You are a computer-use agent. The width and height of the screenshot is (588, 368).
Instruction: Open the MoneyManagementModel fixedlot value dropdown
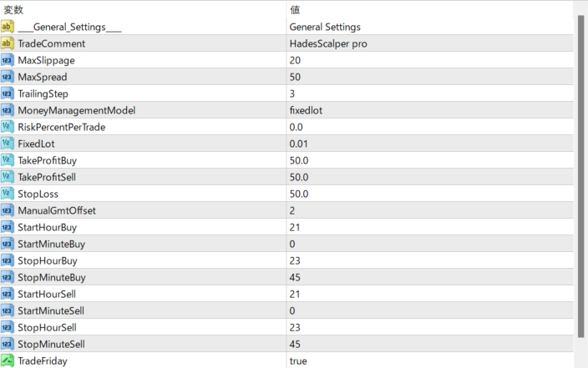[430, 110]
